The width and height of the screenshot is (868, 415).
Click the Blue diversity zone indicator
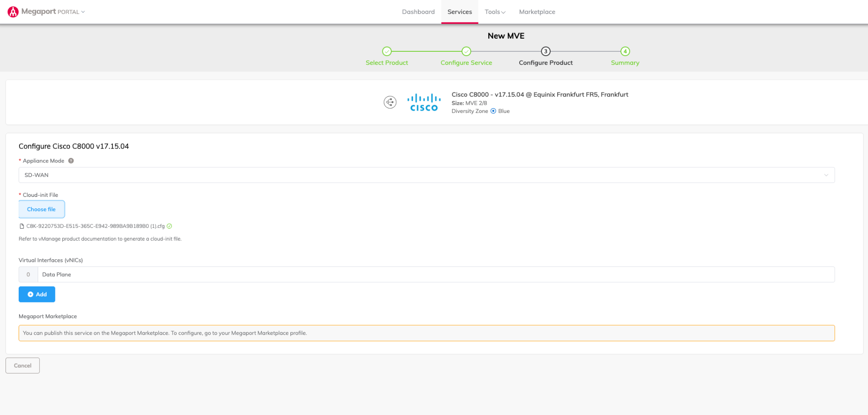tap(493, 111)
